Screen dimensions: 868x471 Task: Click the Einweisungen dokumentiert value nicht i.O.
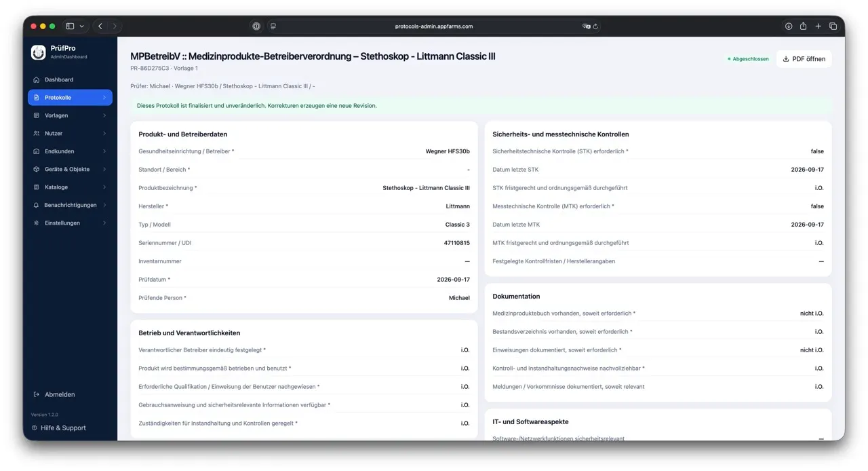tap(812, 350)
